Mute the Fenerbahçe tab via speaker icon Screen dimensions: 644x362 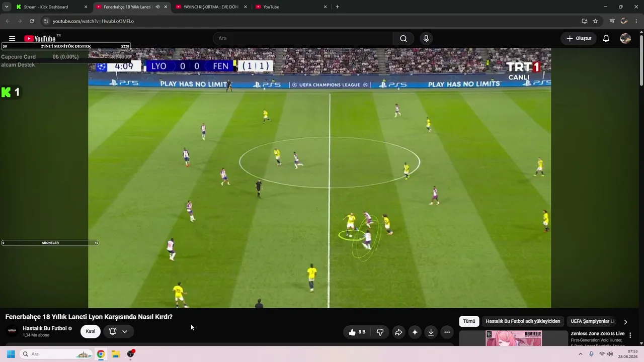(x=157, y=7)
